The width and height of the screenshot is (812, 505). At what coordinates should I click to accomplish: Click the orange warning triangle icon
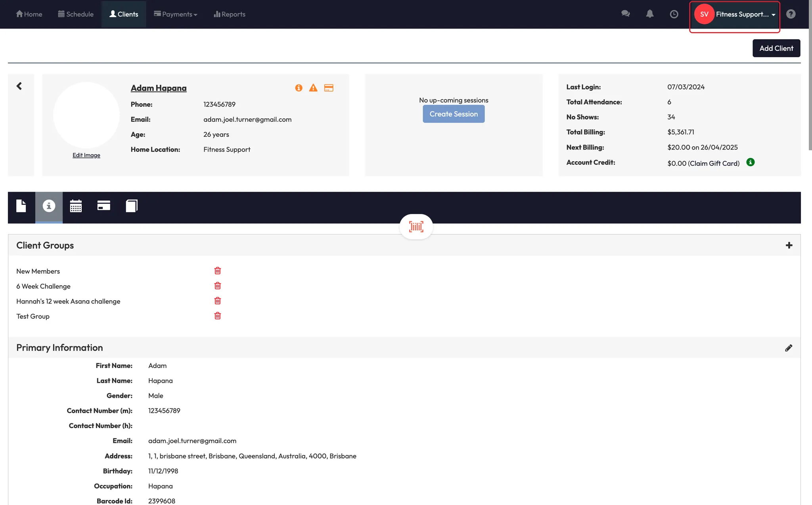(313, 88)
